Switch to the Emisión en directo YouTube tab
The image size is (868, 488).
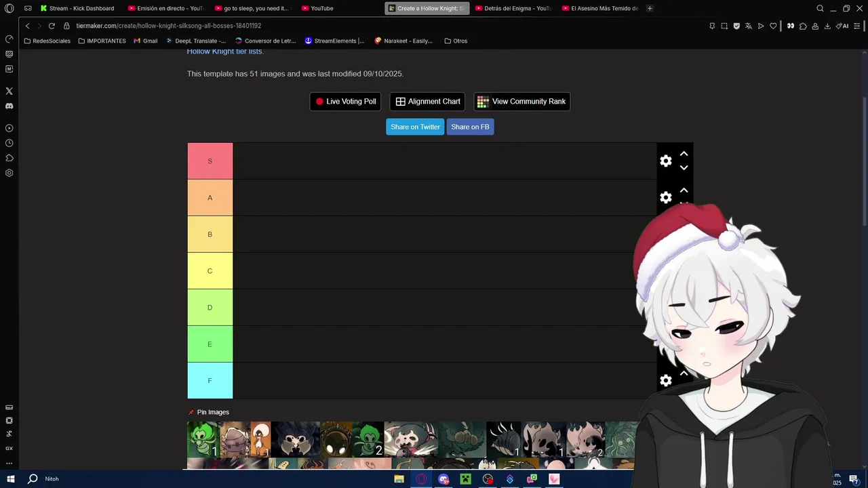(165, 8)
